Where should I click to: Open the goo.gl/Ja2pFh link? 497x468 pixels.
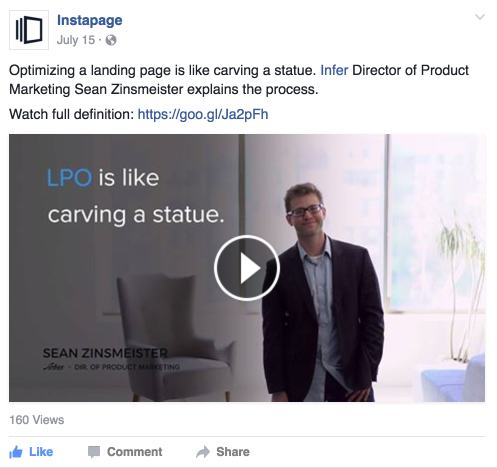tap(203, 114)
